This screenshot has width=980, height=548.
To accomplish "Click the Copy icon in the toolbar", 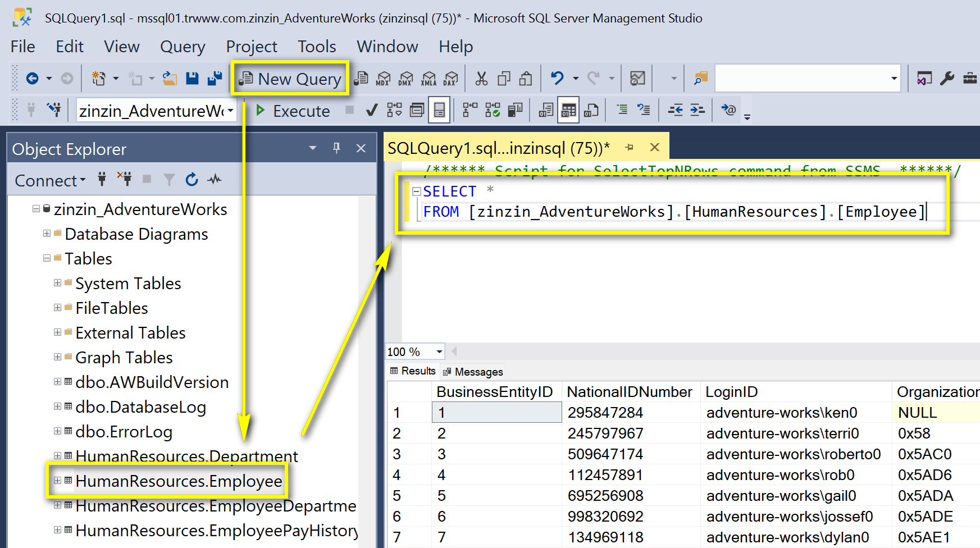I will tap(504, 79).
